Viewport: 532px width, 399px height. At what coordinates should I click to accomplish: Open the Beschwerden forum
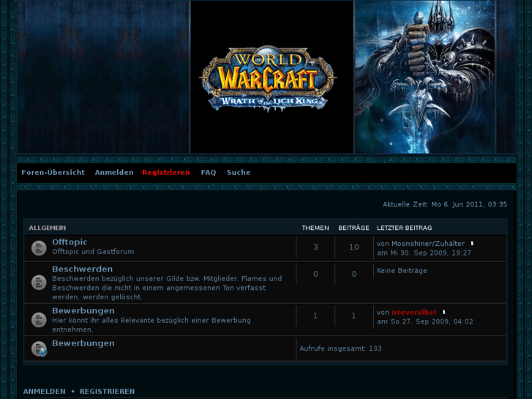coord(82,269)
